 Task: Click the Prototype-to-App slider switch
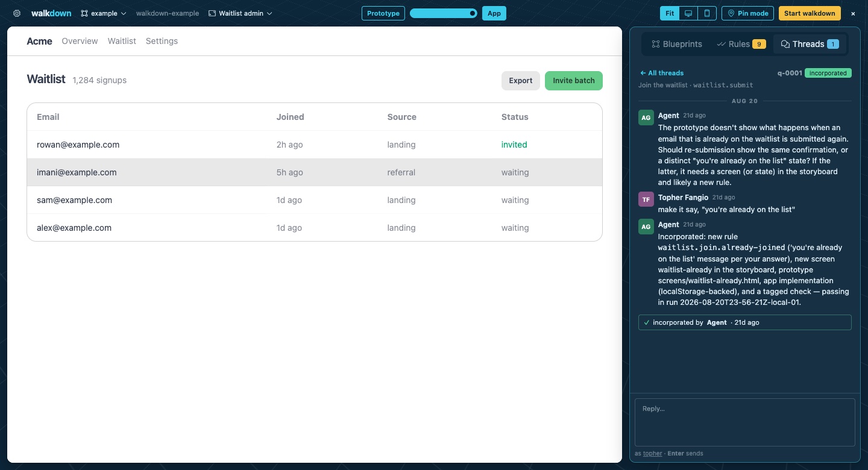(x=444, y=13)
